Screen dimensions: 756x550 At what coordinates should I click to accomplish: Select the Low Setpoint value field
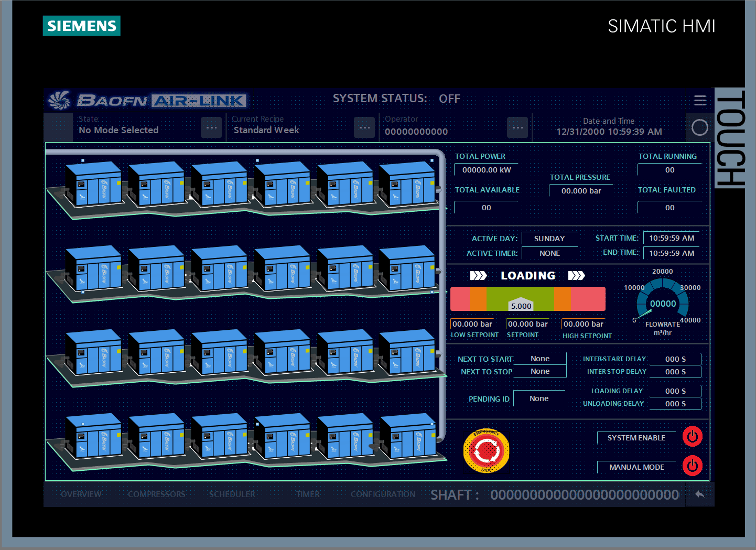pos(472,324)
